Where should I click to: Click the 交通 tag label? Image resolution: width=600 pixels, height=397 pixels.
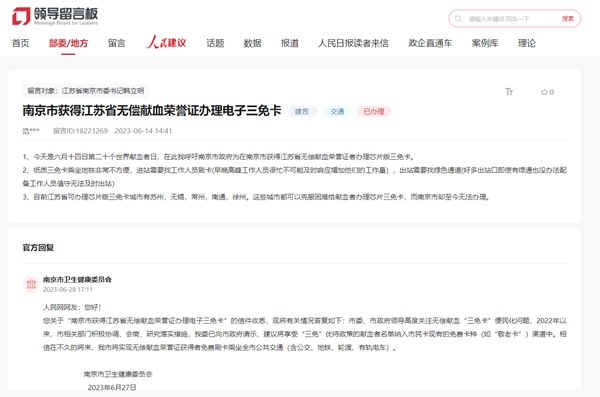pos(337,111)
